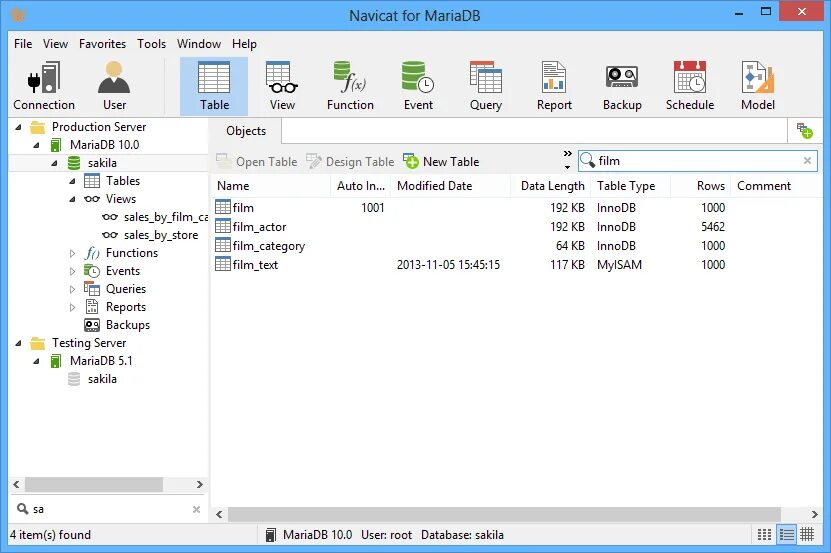Screen dimensions: 831x553
Task: Select the Table toolbar button
Action: tap(214, 86)
